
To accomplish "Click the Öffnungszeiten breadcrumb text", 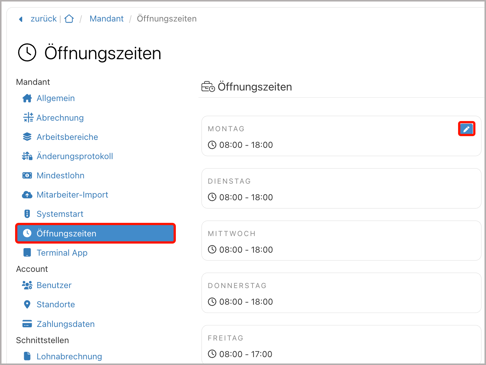I will 167,19.
